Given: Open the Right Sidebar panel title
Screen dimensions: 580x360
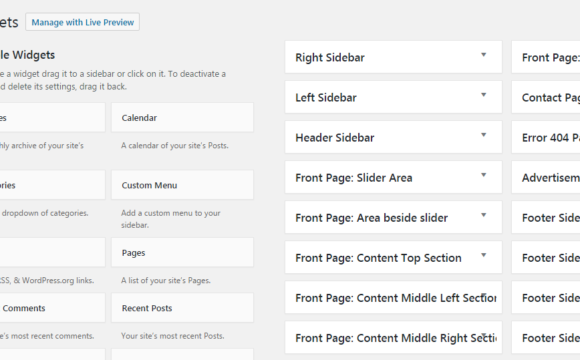Looking at the screenshot, I should pyautogui.click(x=330, y=57).
